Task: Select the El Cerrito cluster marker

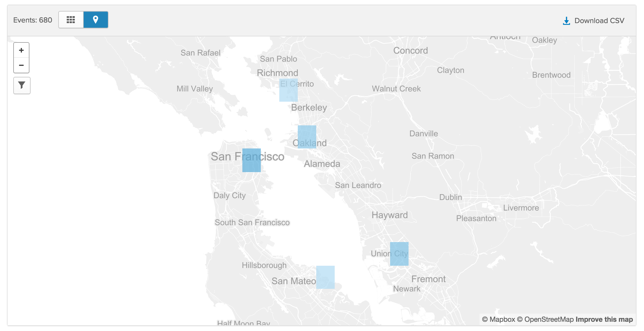Action: [288, 90]
